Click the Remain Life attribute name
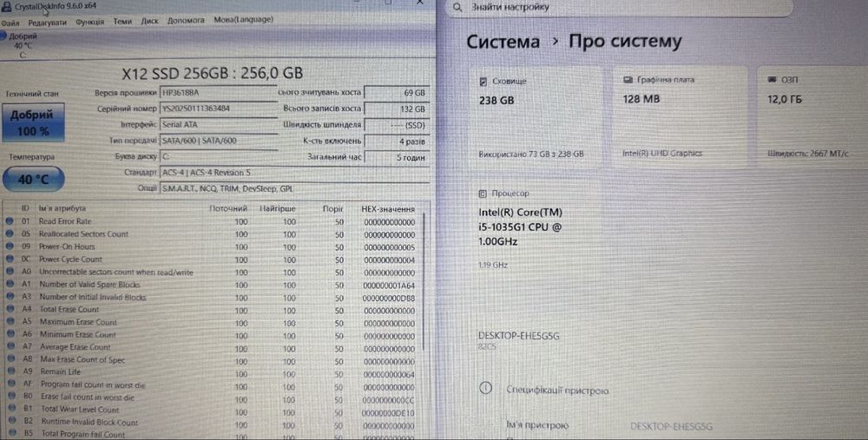 pos(61,371)
